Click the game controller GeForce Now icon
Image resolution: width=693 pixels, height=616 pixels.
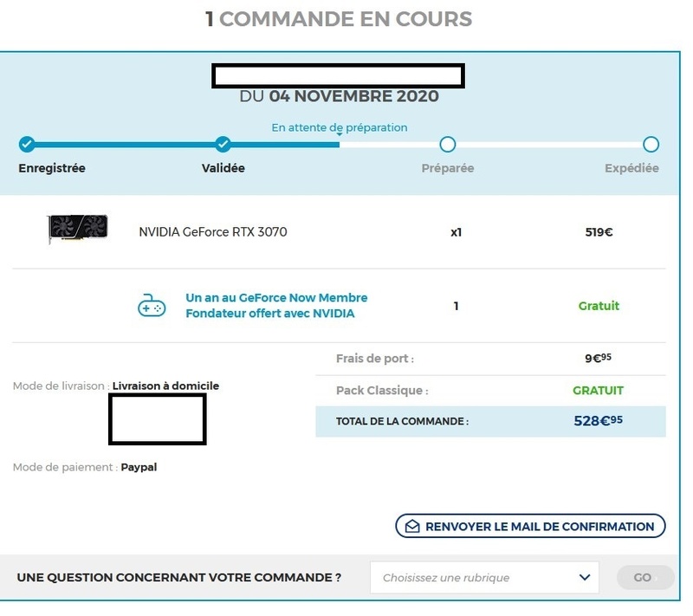tap(152, 306)
